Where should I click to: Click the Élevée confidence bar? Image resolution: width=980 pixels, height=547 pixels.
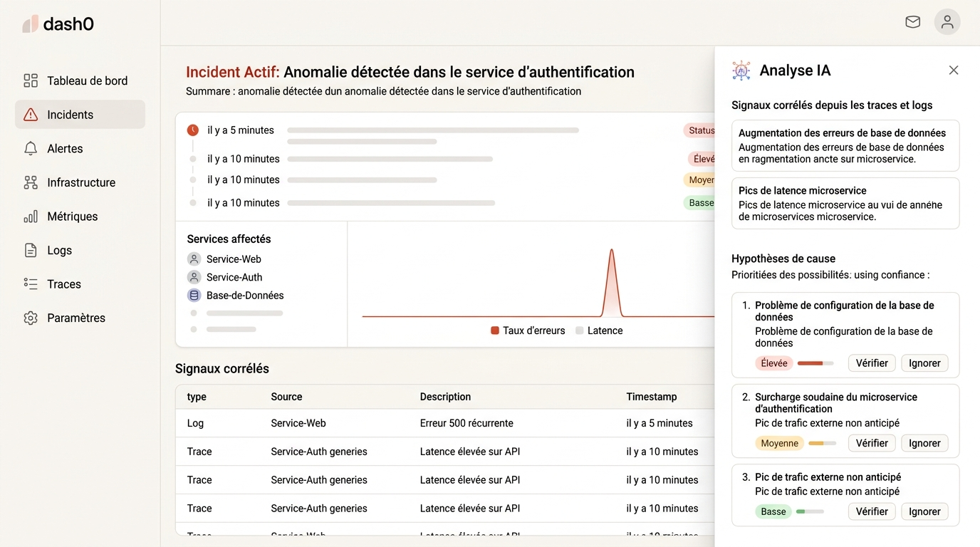815,363
